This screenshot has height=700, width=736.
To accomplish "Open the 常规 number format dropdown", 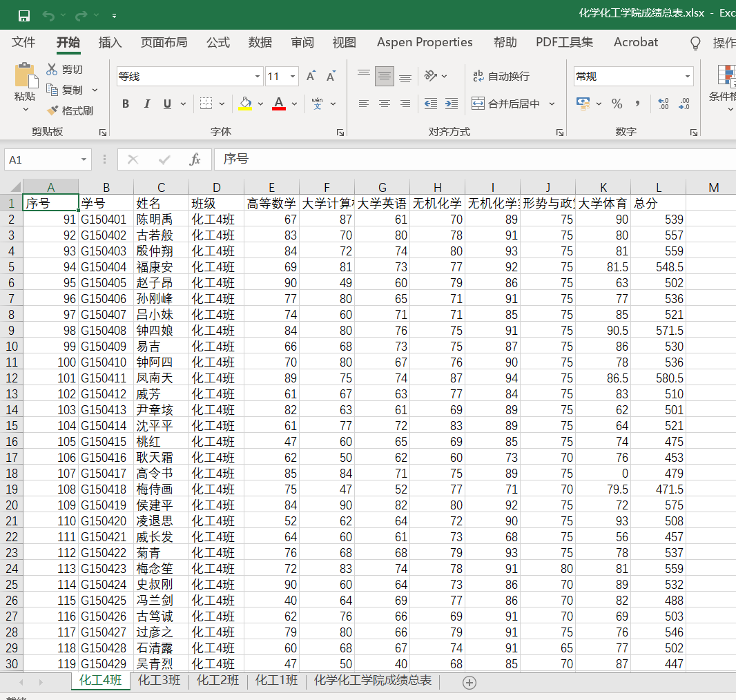I will pyautogui.click(x=686, y=76).
